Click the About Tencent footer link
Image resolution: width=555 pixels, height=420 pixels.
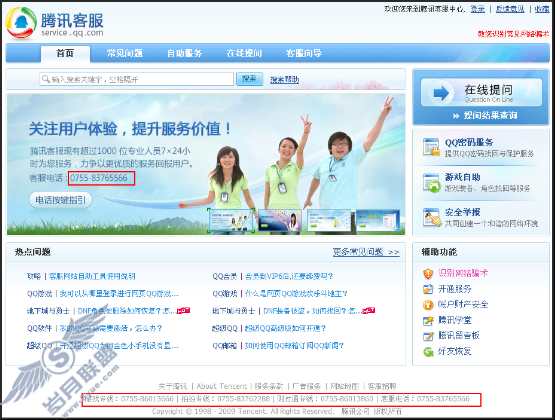pos(222,386)
